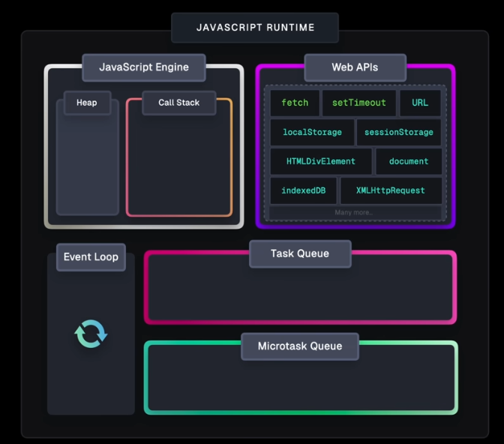Click the document API tile
The width and height of the screenshot is (504, 444).
[x=409, y=161]
